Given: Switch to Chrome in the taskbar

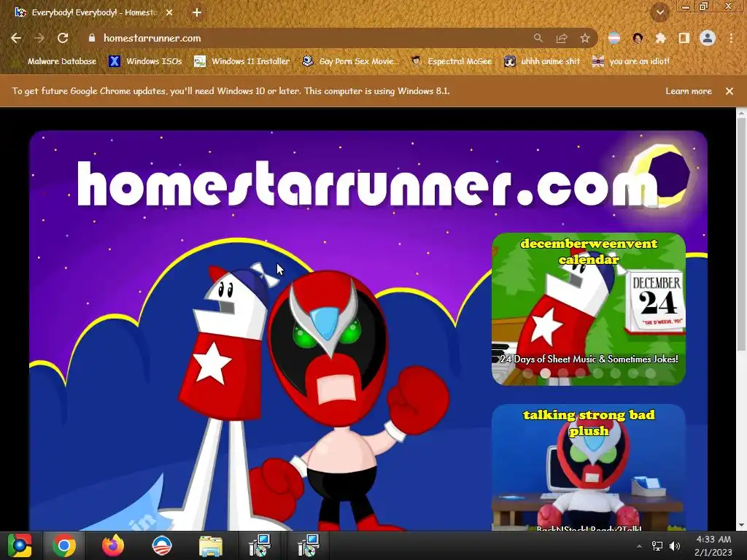Looking at the screenshot, I should pyautogui.click(x=64, y=545).
